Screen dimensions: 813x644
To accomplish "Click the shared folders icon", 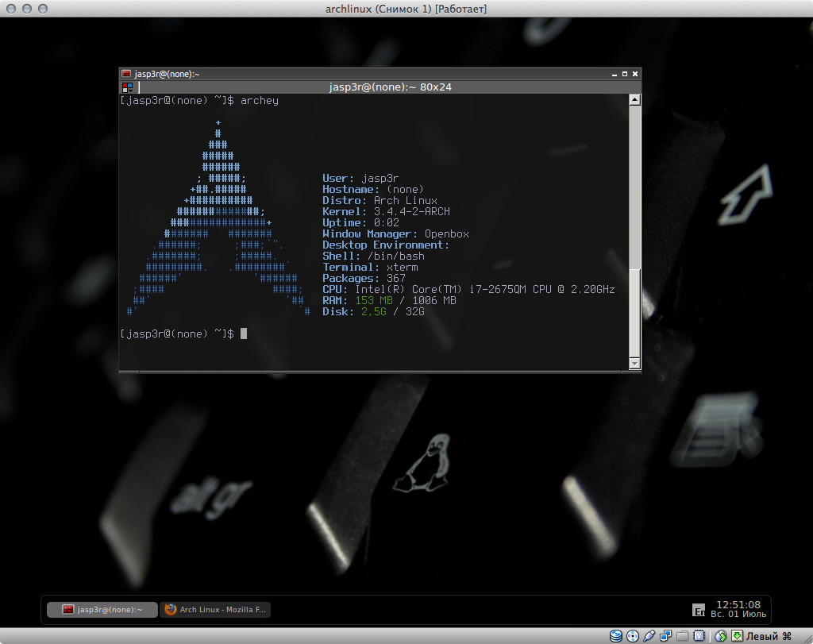I will point(683,636).
